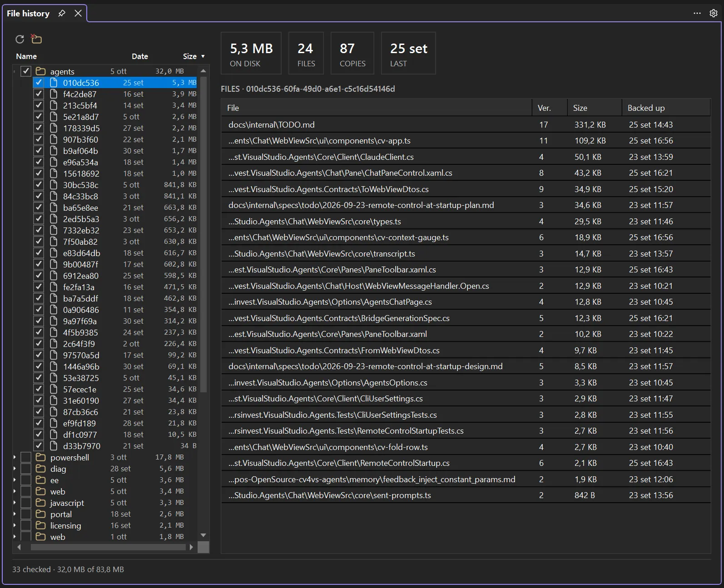This screenshot has height=588, width=724.
Task: Check the portal folder checkbox
Action: (26, 514)
